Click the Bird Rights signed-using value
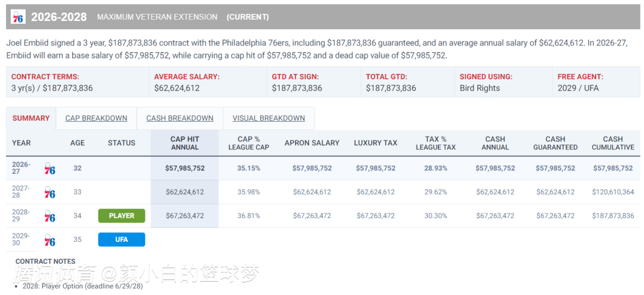This screenshot has height=295, width=644. click(x=479, y=88)
